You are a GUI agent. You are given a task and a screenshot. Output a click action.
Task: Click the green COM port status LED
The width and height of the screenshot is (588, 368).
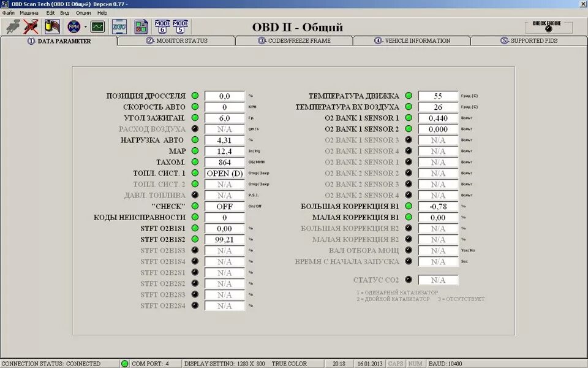[x=125, y=364]
